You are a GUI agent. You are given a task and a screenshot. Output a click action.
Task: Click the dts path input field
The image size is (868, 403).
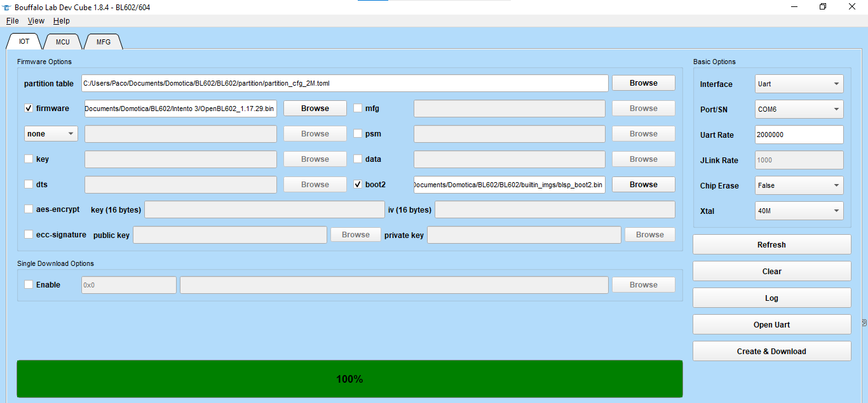[x=180, y=185]
